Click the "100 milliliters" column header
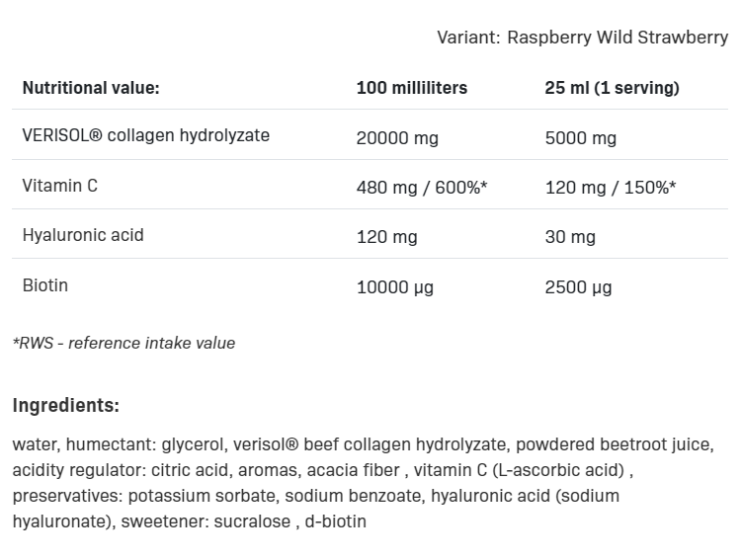 pos(412,88)
